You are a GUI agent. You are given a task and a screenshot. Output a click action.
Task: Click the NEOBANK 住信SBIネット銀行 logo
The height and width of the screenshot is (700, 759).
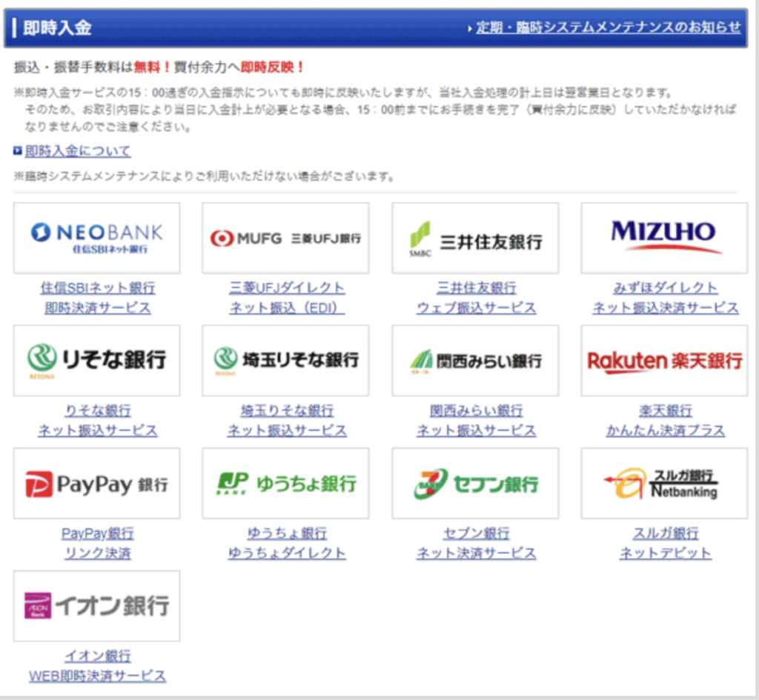[97, 238]
